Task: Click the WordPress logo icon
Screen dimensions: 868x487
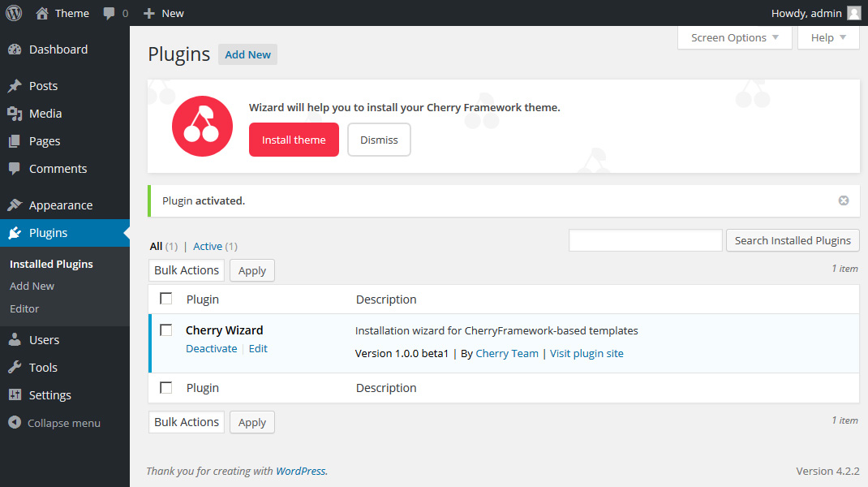Action: click(x=14, y=13)
